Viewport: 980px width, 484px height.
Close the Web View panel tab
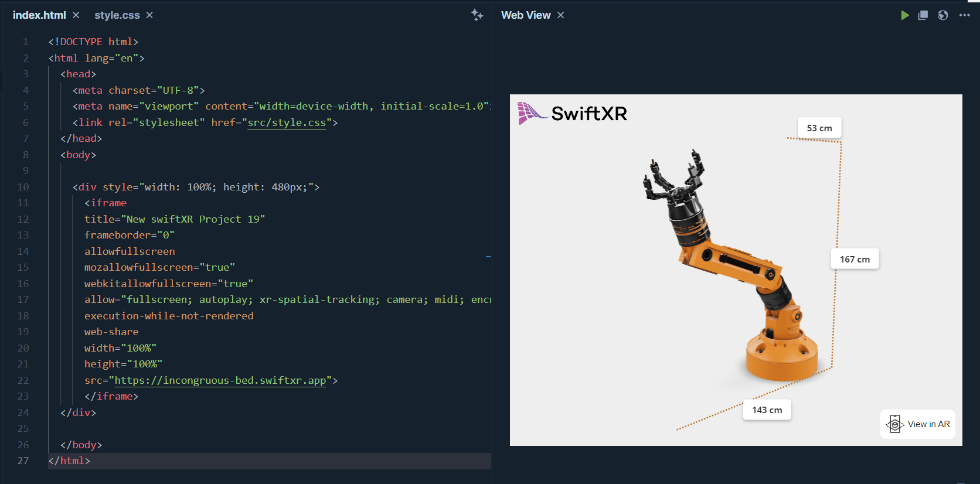click(x=561, y=15)
